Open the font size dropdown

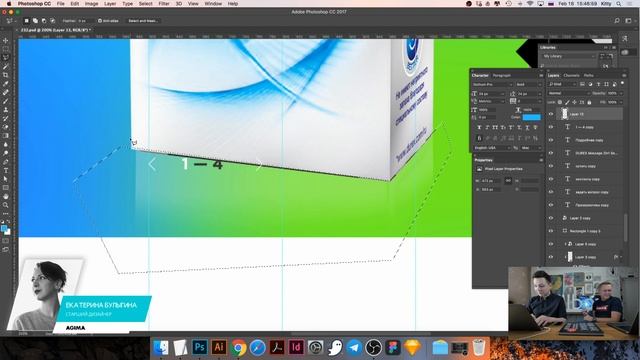click(491, 93)
